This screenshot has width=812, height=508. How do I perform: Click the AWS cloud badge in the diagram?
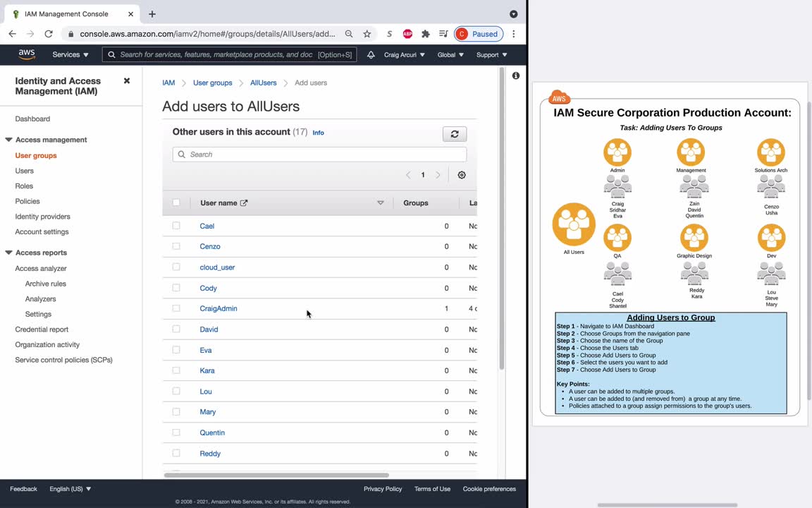559,97
